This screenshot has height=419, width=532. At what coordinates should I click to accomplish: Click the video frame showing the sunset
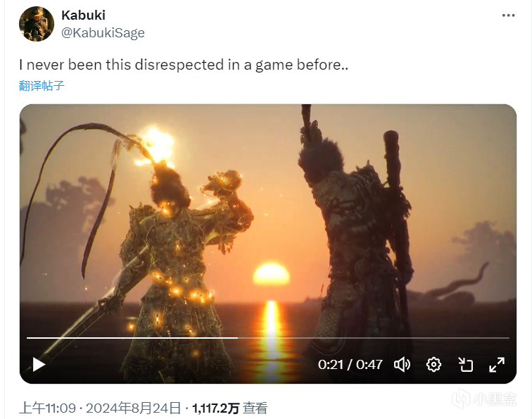tap(268, 220)
